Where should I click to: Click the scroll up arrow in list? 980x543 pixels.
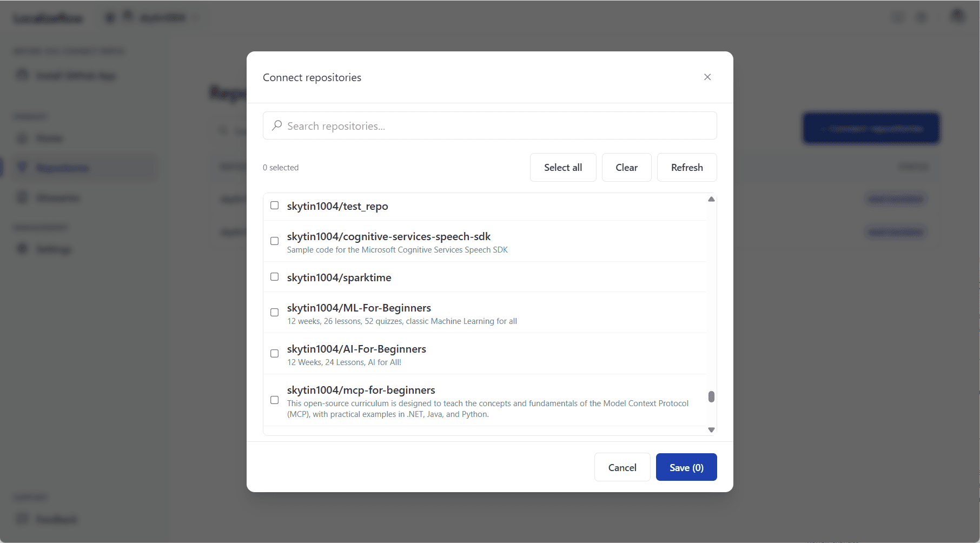click(x=711, y=200)
